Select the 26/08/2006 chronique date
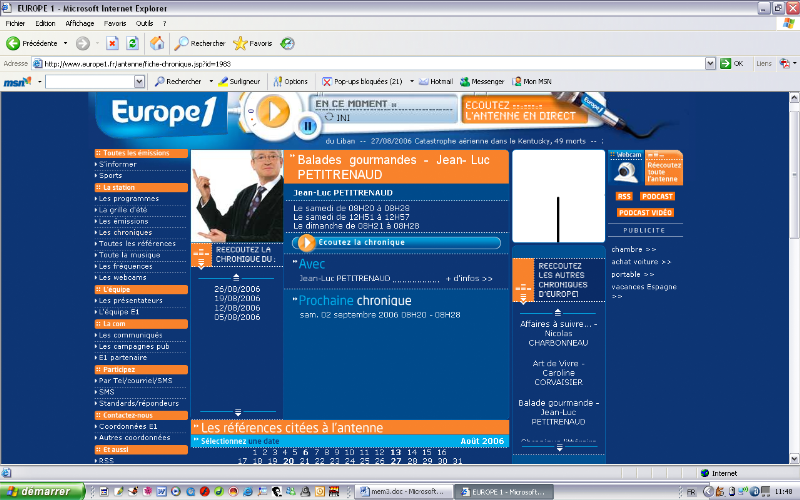Image resolution: width=800 pixels, height=500 pixels. tap(237, 289)
